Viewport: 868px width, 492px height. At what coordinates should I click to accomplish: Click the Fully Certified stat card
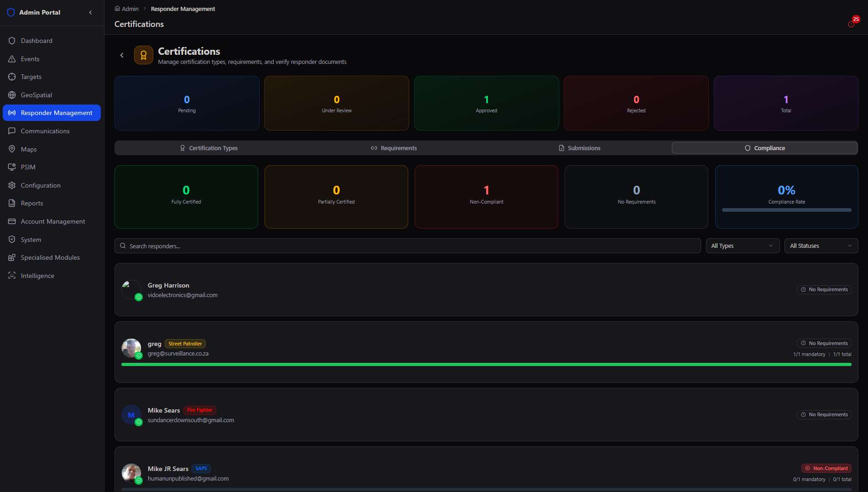coord(186,197)
